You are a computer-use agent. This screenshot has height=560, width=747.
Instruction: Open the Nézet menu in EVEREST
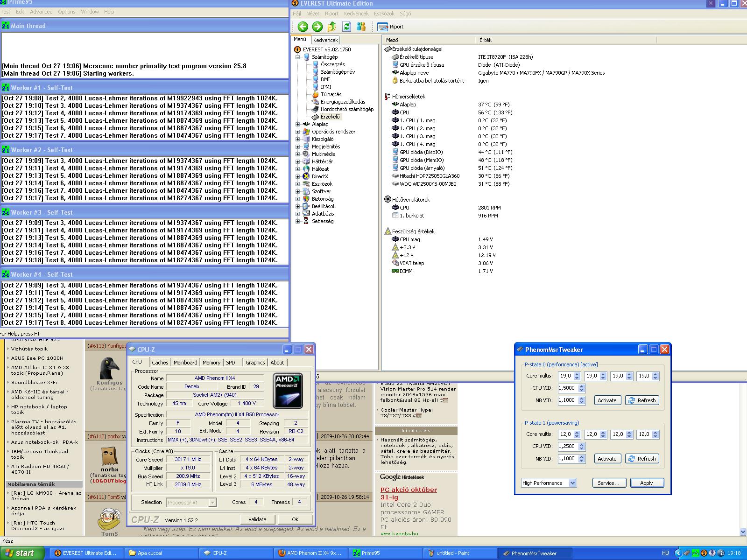pos(313,14)
